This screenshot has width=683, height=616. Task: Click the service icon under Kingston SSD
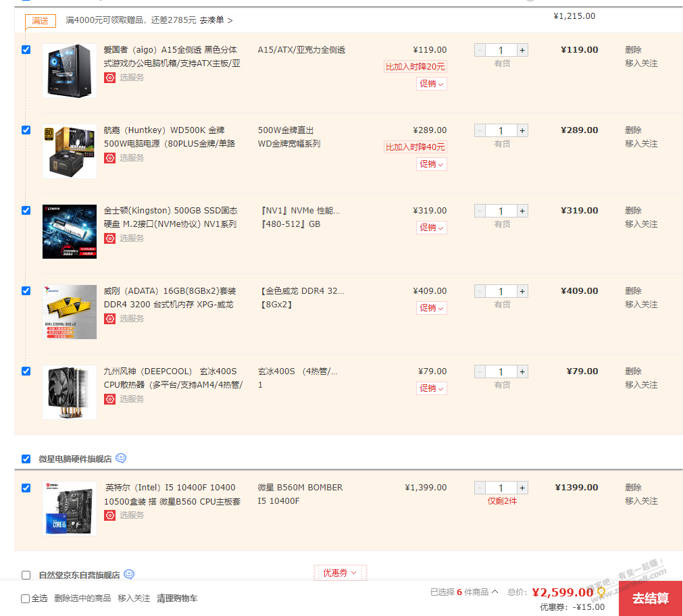coord(109,238)
